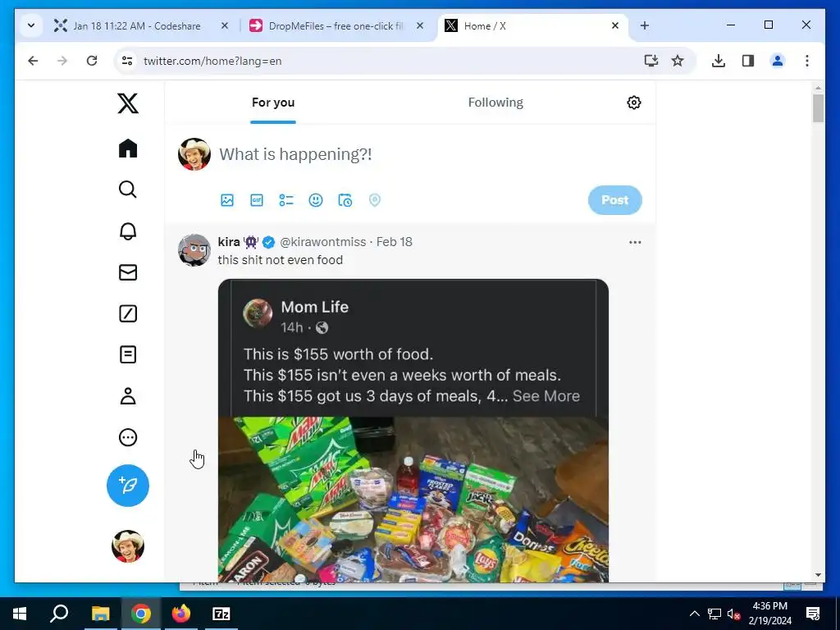Open Chrome profile menu
The height and width of the screenshot is (630, 840).
pos(778,61)
